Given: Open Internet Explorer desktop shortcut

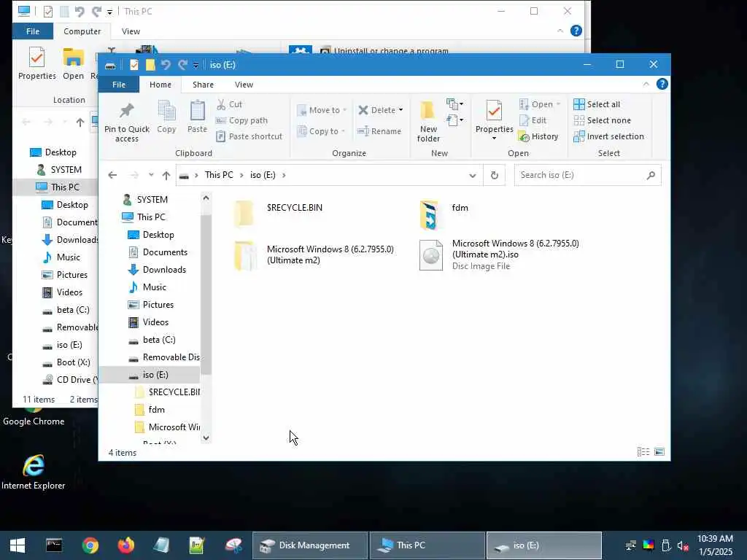Looking at the screenshot, I should tap(34, 472).
